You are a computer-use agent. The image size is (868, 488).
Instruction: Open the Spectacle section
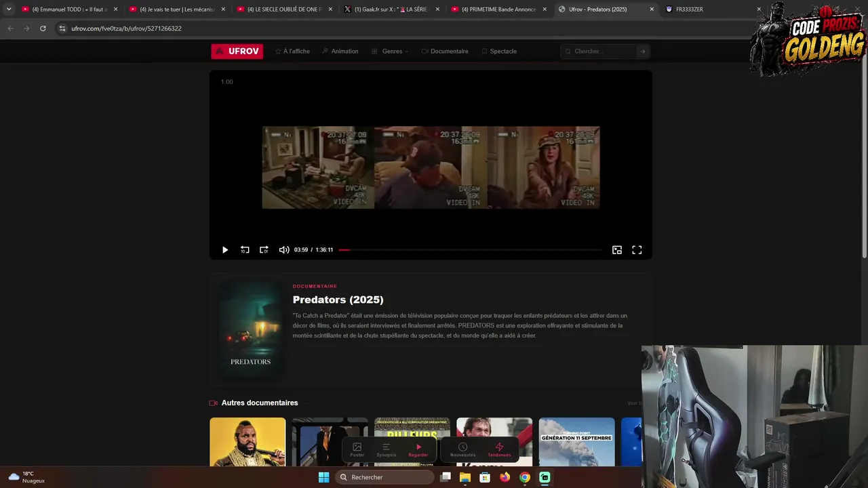(x=499, y=52)
